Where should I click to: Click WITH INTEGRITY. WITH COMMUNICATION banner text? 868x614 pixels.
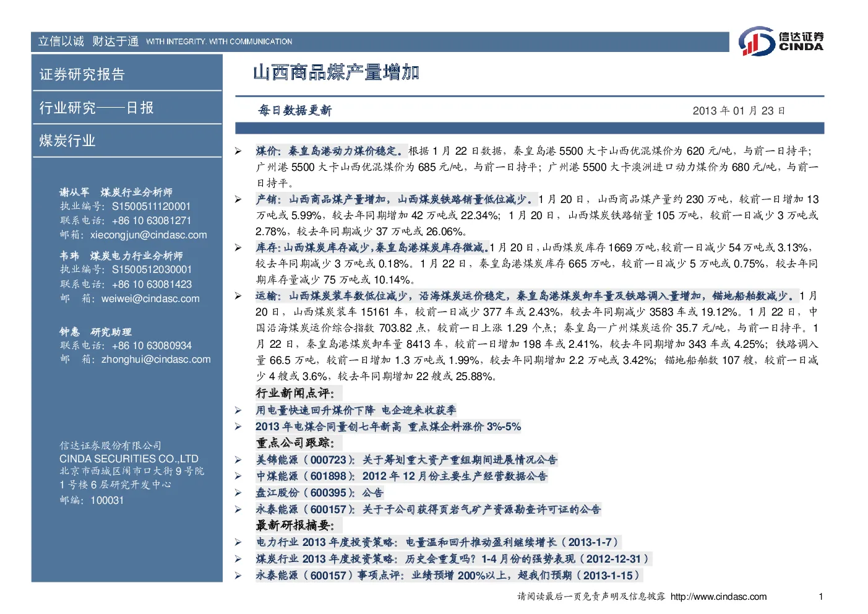(219, 41)
